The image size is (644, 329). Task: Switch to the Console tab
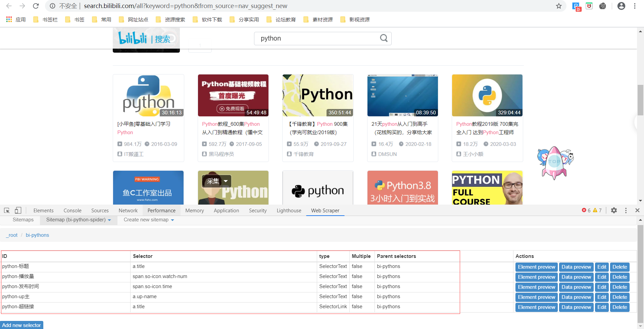click(x=72, y=211)
